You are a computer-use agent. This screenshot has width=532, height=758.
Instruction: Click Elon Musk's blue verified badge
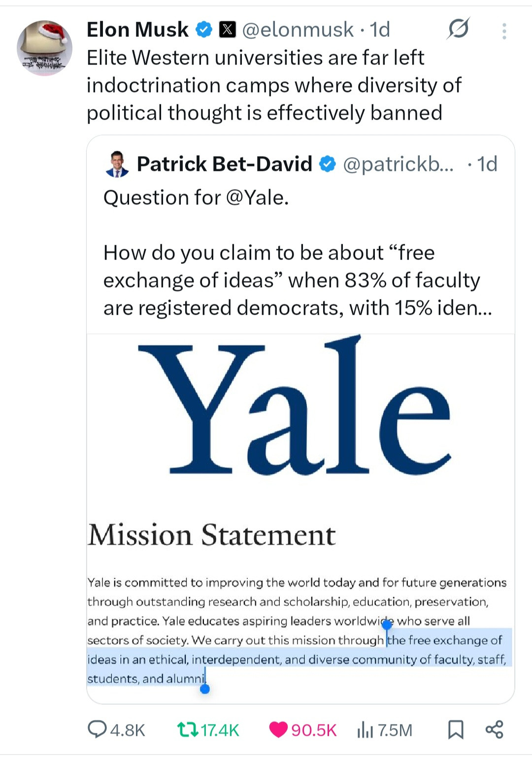(x=204, y=30)
